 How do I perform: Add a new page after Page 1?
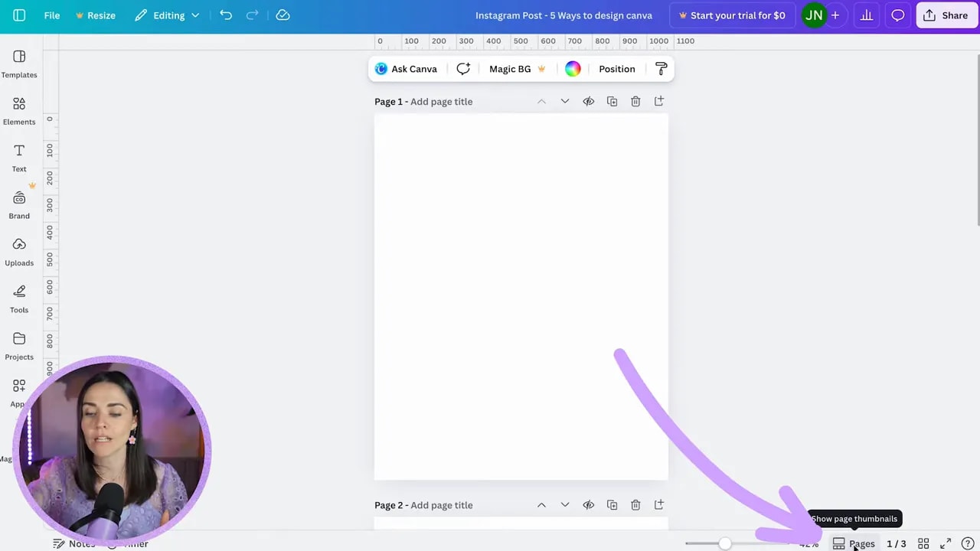click(x=658, y=101)
